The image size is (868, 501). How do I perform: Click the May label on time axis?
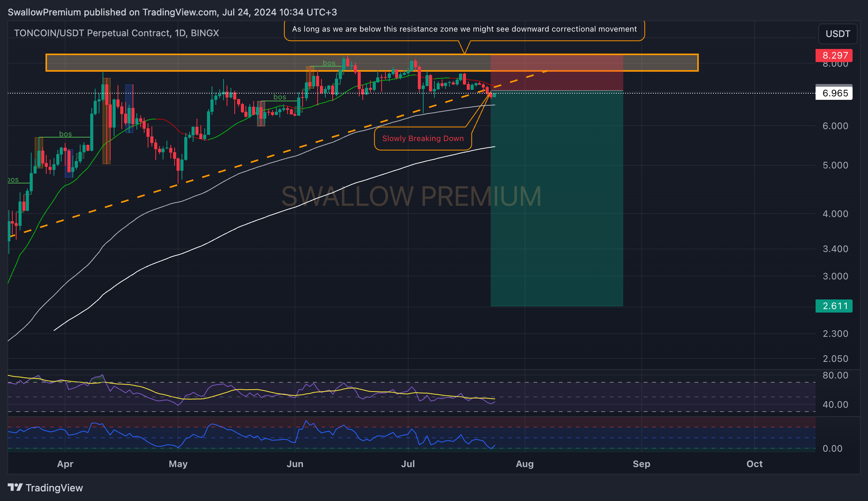pyautogui.click(x=178, y=464)
